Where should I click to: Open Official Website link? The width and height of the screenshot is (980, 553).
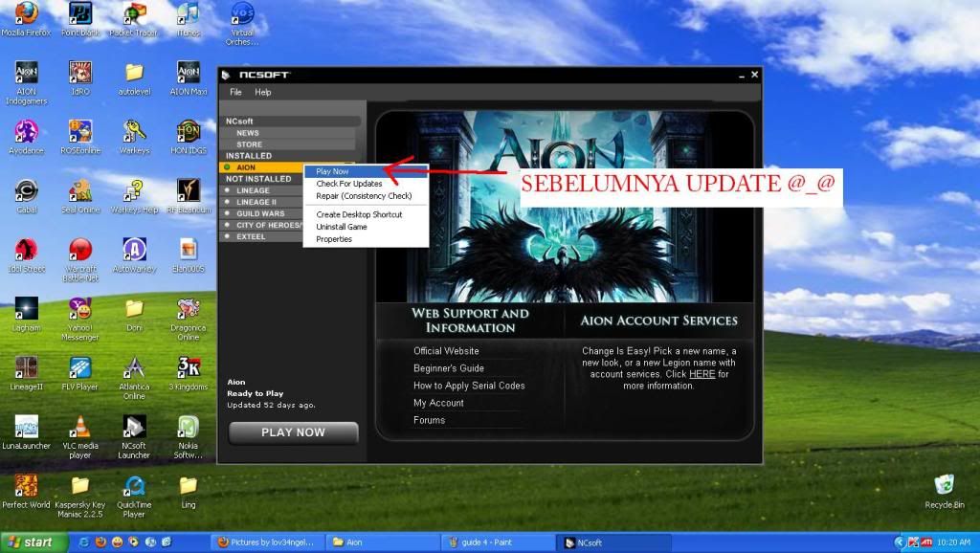tap(446, 351)
